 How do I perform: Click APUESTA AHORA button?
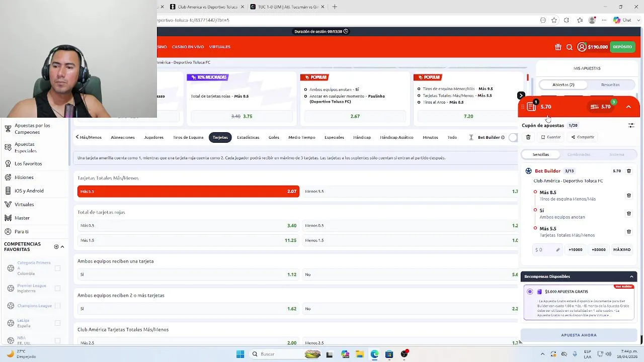click(x=579, y=335)
